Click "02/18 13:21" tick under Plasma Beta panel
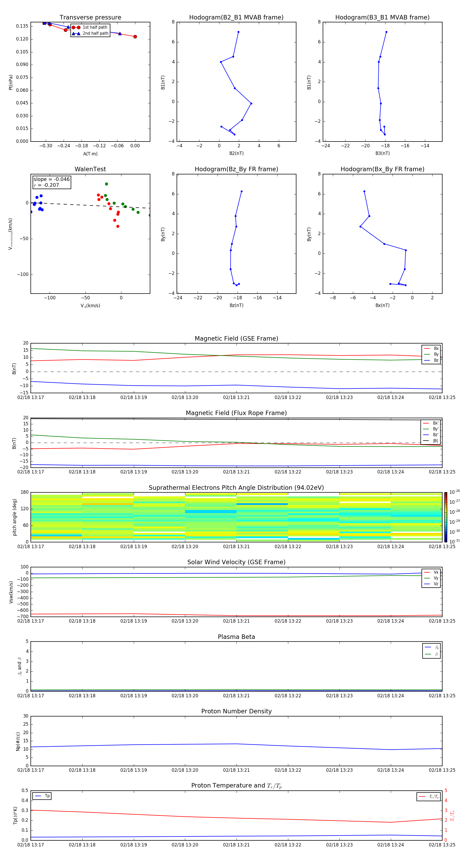The height and width of the screenshot is (868, 473). point(236,695)
